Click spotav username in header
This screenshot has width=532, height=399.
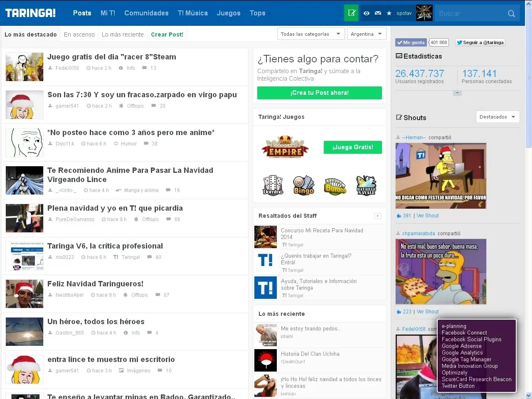[404, 13]
